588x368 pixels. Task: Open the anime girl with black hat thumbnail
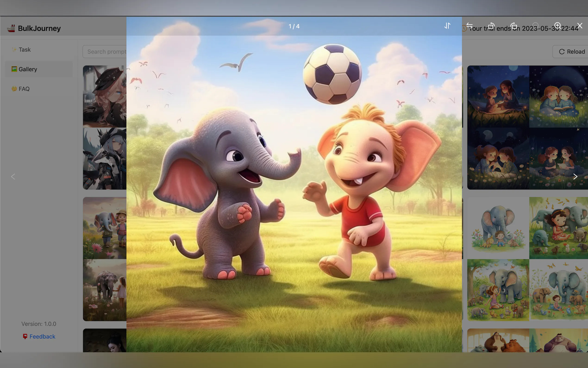(x=105, y=96)
